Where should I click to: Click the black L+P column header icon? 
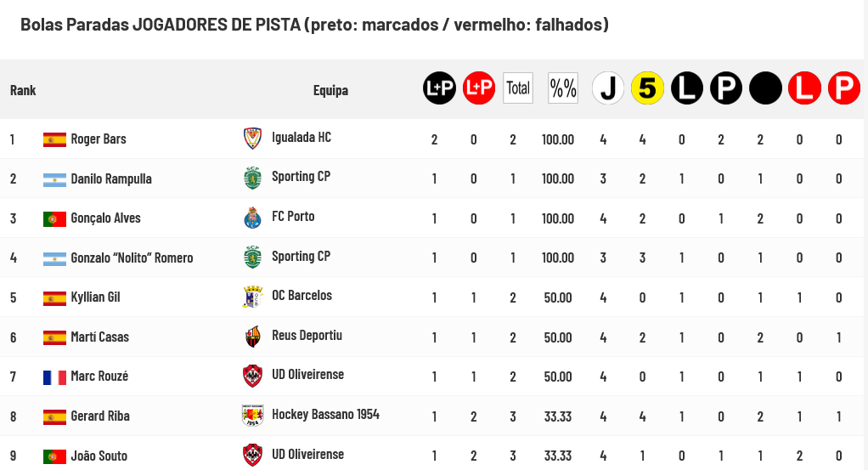click(x=440, y=88)
